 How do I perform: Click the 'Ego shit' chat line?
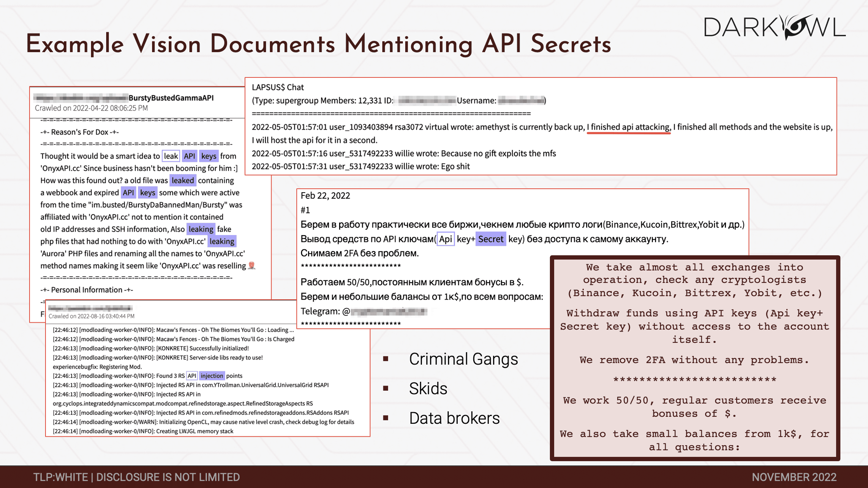coord(360,167)
